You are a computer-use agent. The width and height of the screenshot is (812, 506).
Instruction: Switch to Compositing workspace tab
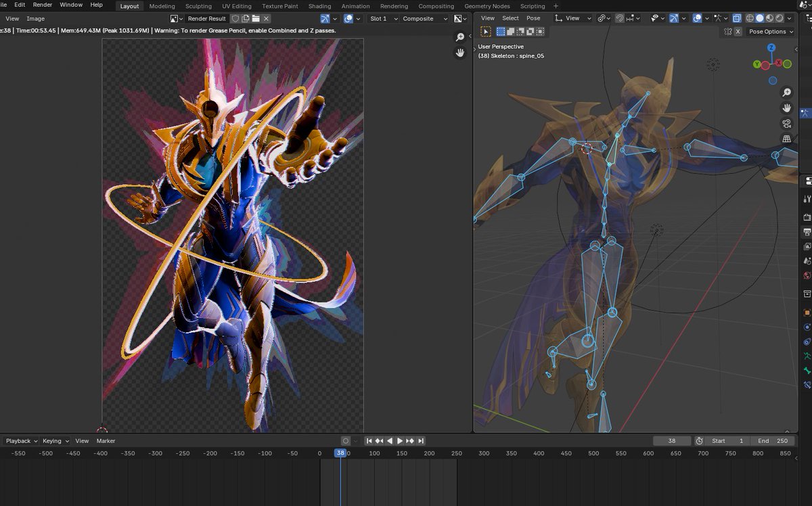click(x=436, y=6)
